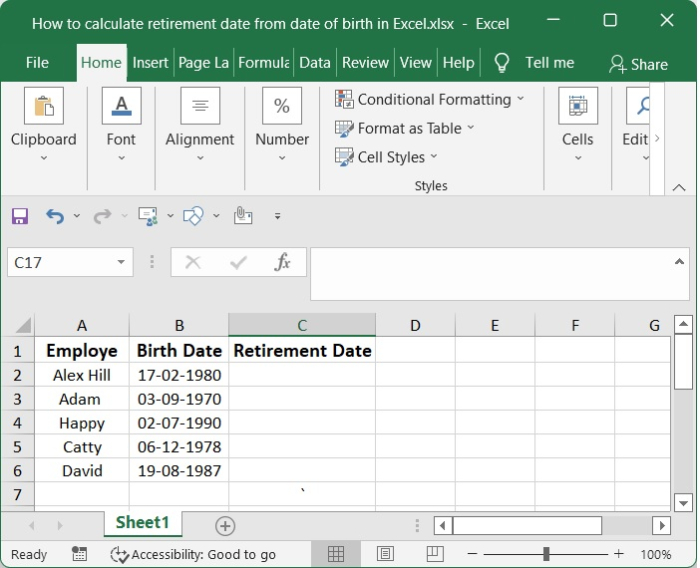
Task: Click the Format as Table icon
Action: pyautogui.click(x=345, y=128)
